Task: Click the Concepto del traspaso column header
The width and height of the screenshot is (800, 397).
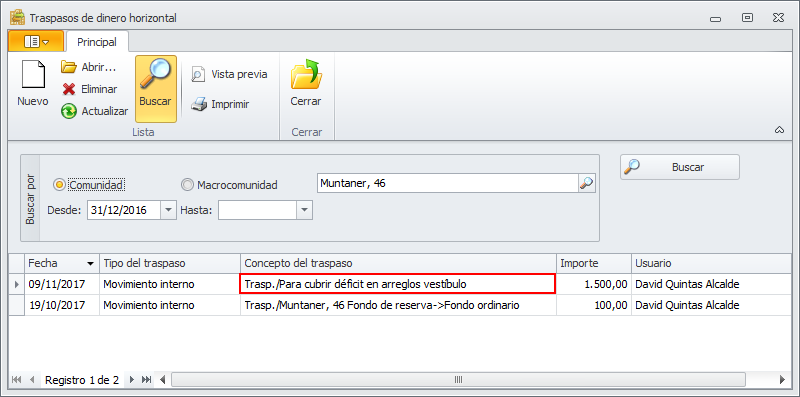Action: (x=398, y=263)
